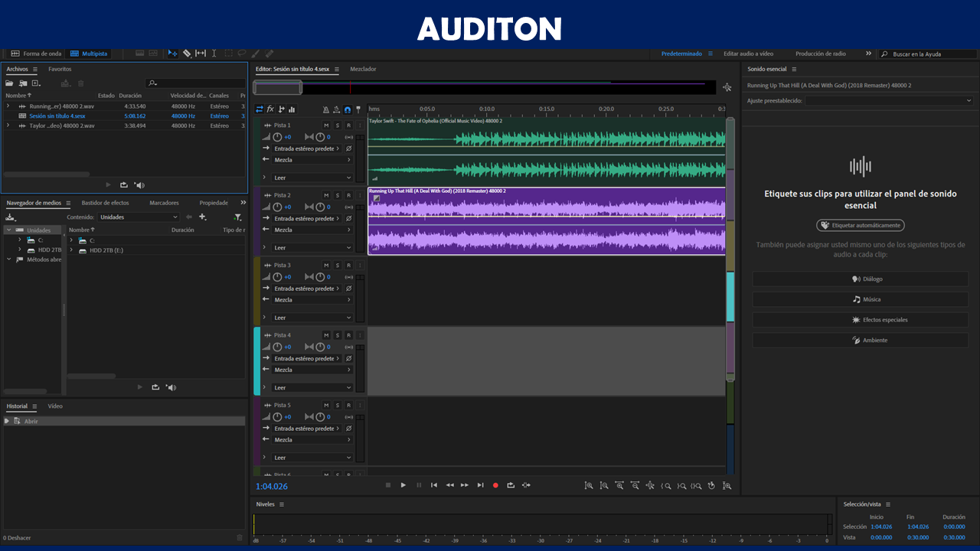Viewport: 980px width, 551px height.
Task: Adjust the Pista 1 volume knob
Action: [277, 137]
